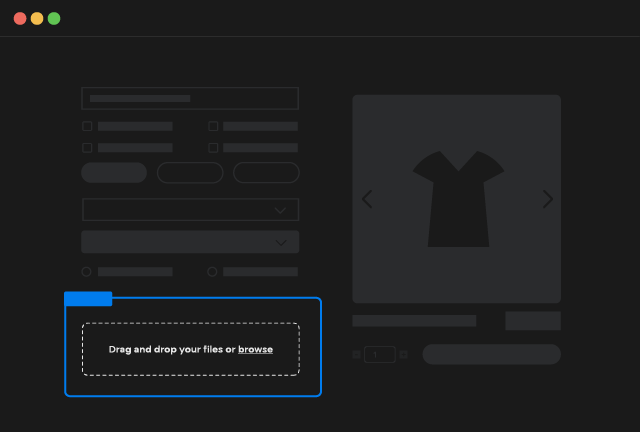Tick the top-right checkbox in the form
The width and height of the screenshot is (640, 432).
coord(213,127)
